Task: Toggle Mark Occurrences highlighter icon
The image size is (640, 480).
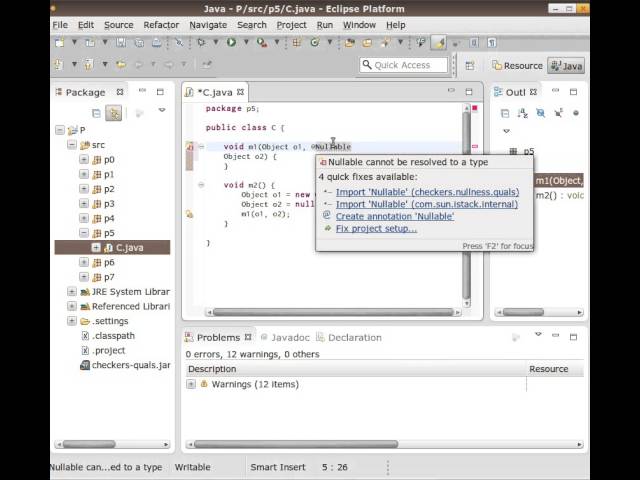Action: (439, 42)
